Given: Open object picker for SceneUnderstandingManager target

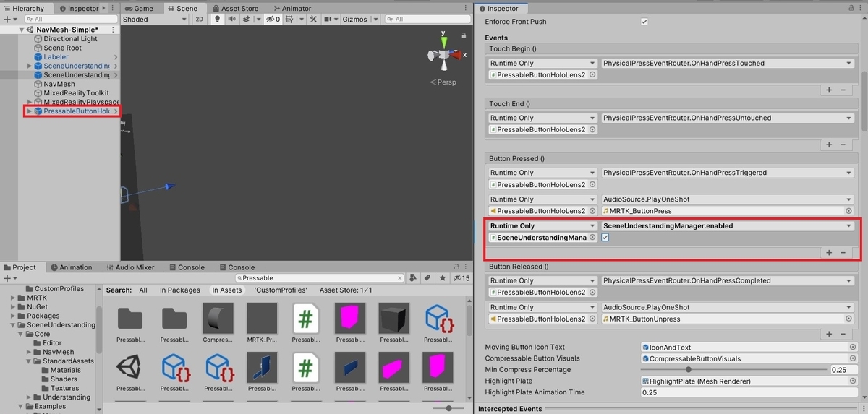Looking at the screenshot, I should click(x=592, y=238).
